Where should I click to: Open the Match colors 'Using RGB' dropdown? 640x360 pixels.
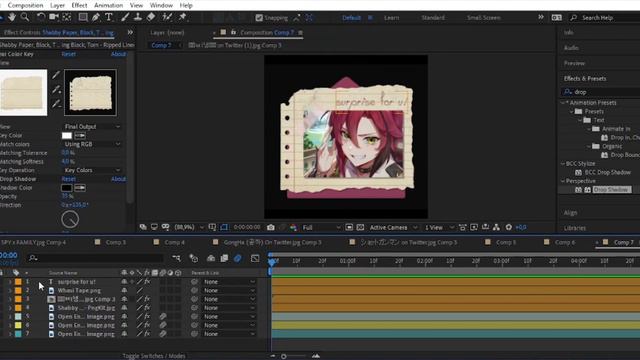(x=92, y=144)
